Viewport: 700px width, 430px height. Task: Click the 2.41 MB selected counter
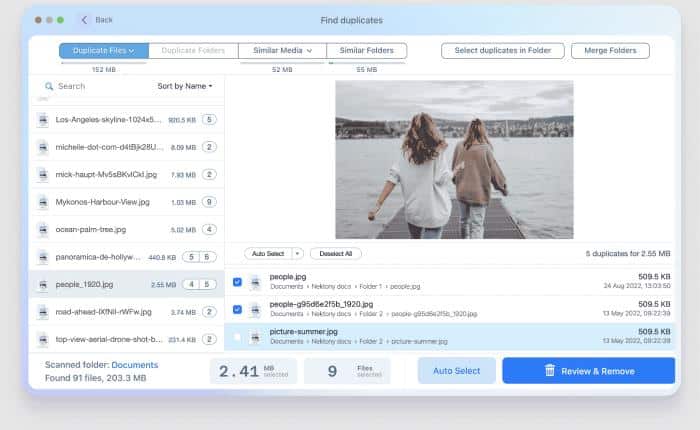tap(254, 371)
